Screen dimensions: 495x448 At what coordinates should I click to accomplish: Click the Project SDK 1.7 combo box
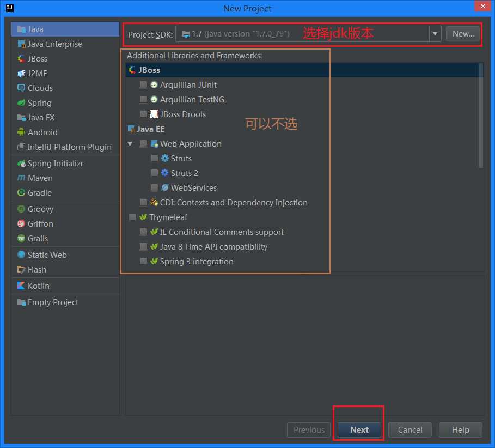click(308, 34)
